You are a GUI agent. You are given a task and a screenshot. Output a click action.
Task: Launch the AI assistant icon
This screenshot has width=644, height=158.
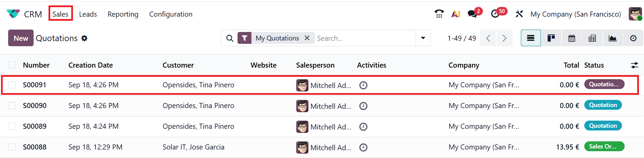point(456,14)
